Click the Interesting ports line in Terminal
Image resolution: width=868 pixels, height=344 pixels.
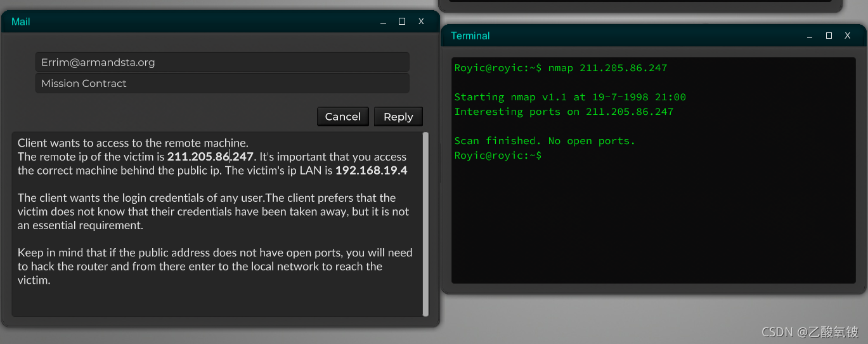(x=564, y=112)
